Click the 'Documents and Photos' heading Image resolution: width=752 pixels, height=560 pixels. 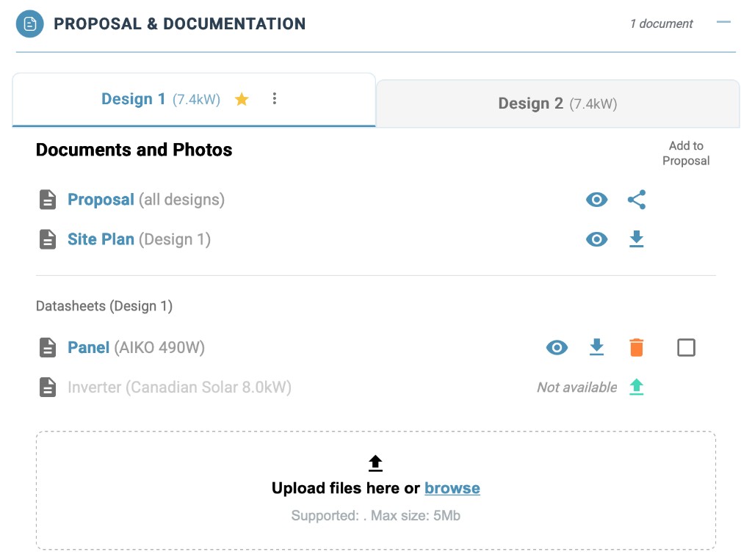click(x=134, y=150)
